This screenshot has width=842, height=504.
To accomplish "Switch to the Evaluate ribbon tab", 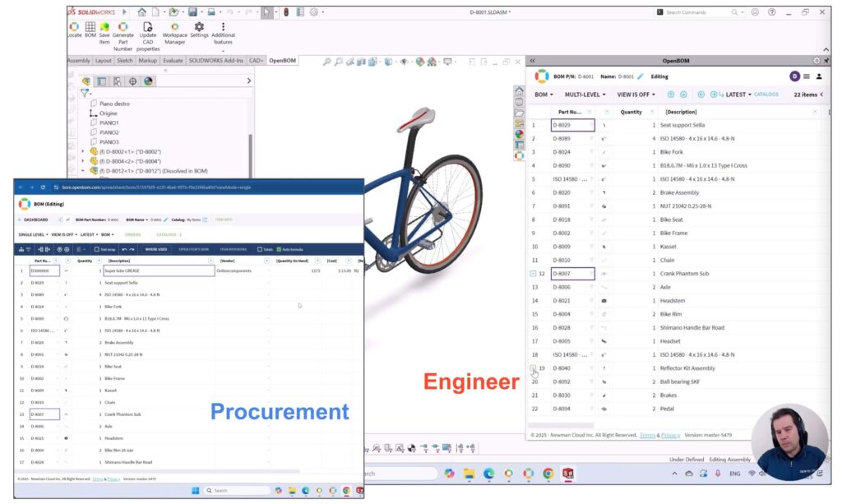I will (173, 61).
